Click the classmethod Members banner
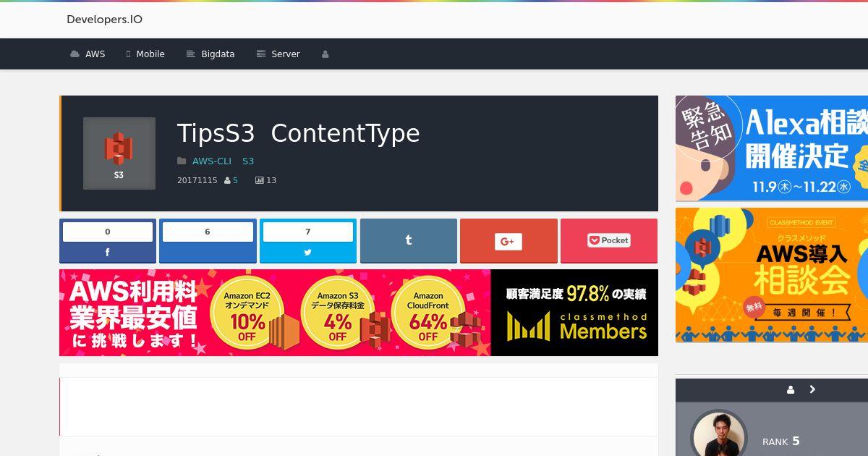 (575, 313)
